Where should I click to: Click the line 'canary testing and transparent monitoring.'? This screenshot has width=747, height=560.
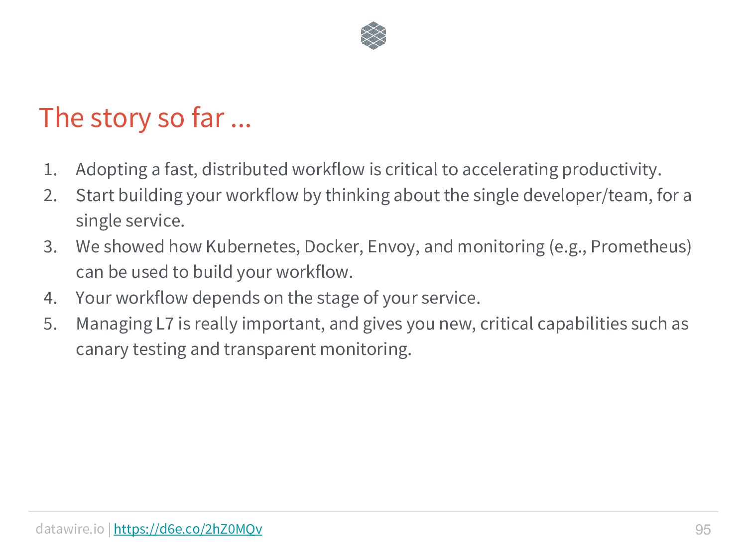coord(244,349)
